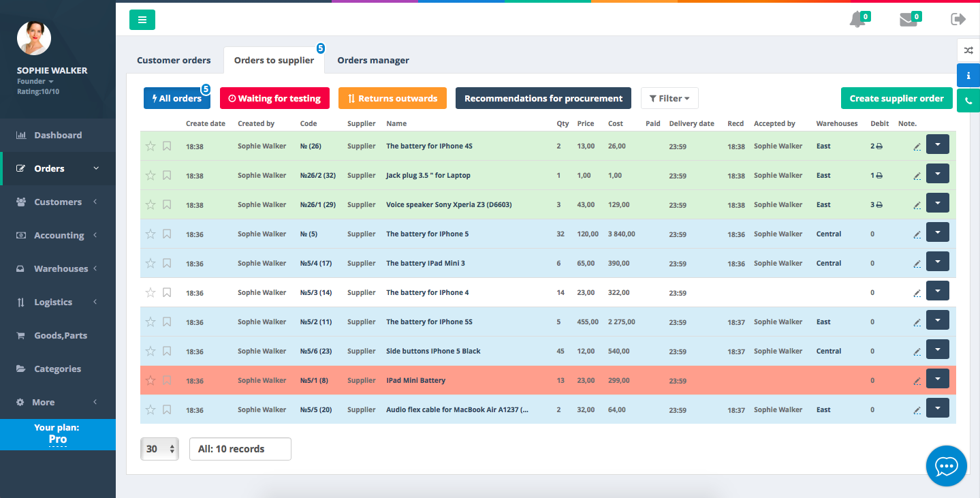Screen dimensions: 980x498
Task: Open the messages envelope icon
Action: [908, 20]
